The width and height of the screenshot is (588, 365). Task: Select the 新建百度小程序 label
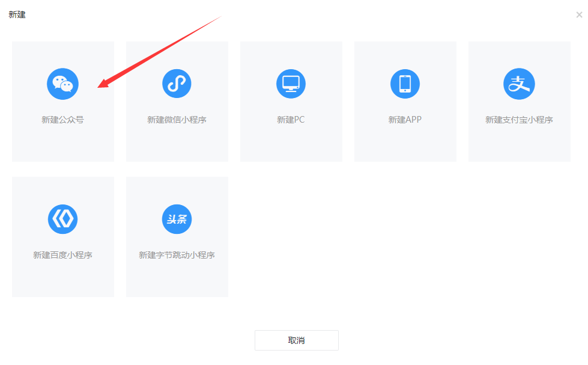[x=62, y=255]
